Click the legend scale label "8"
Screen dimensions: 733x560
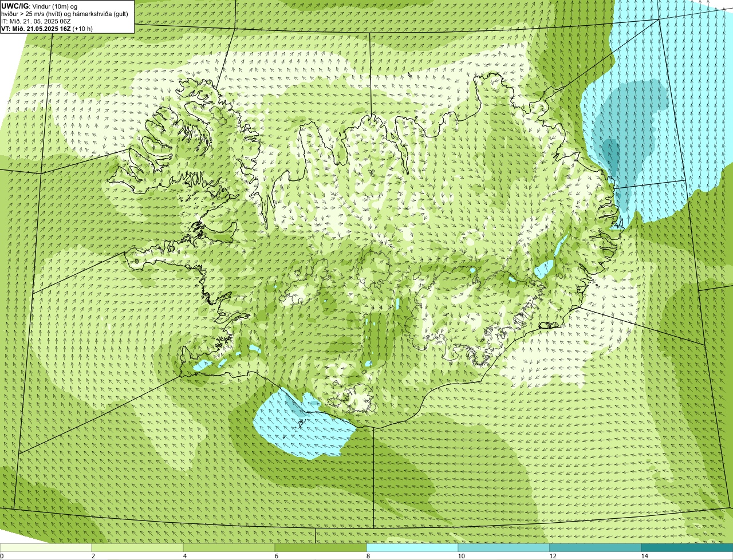click(368, 556)
